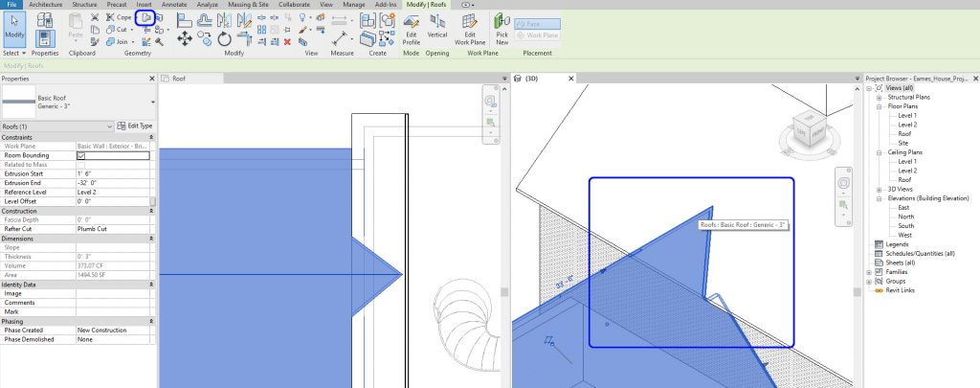Viewport: 980px width, 388px height.
Task: Open the Properties palette button in ribbon
Action: [45, 38]
